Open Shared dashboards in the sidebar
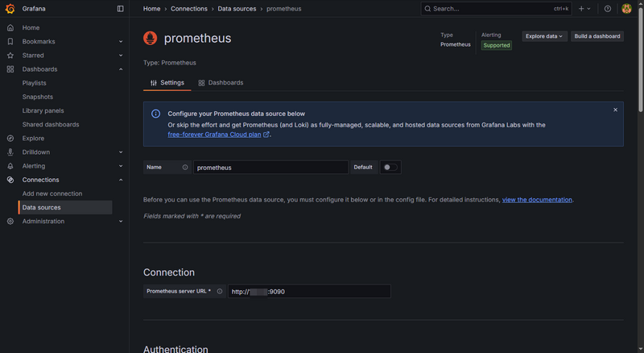The height and width of the screenshot is (353, 644). [51, 124]
